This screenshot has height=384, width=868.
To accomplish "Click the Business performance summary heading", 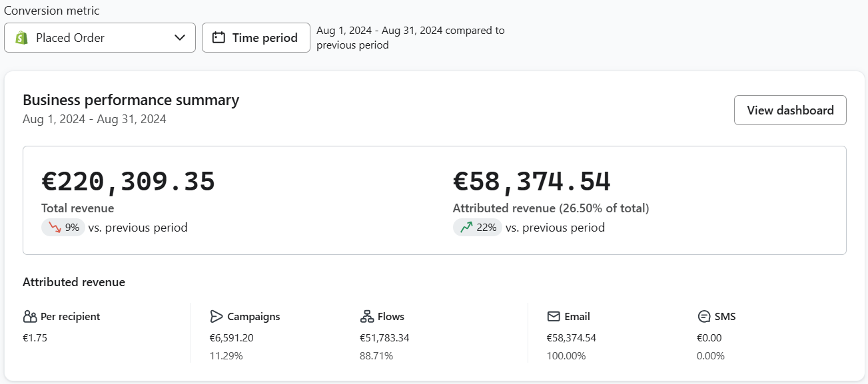I will pos(131,100).
